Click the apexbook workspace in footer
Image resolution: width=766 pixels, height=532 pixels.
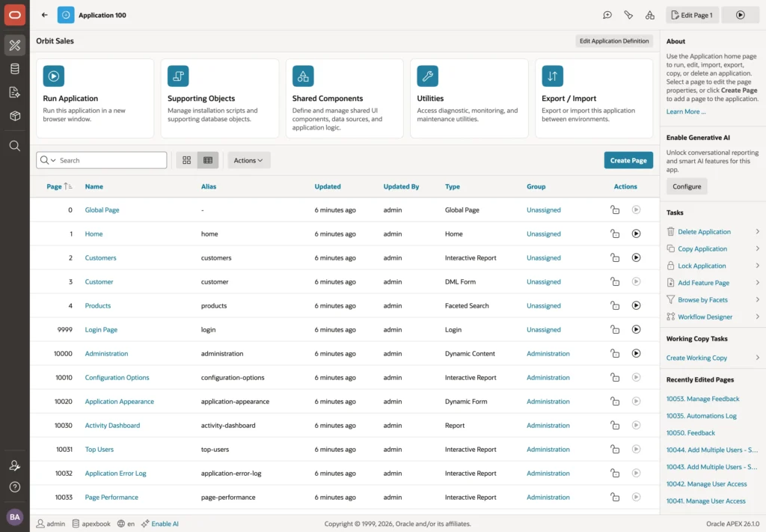coord(91,524)
